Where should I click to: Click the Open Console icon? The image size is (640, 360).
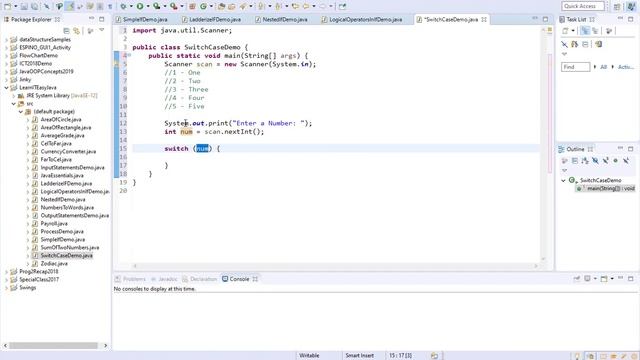(x=604, y=279)
